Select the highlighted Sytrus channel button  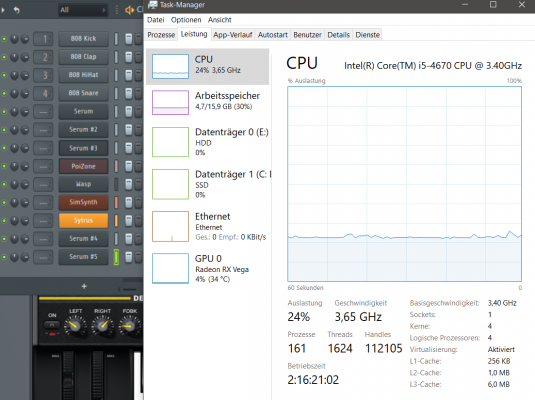click(x=83, y=221)
